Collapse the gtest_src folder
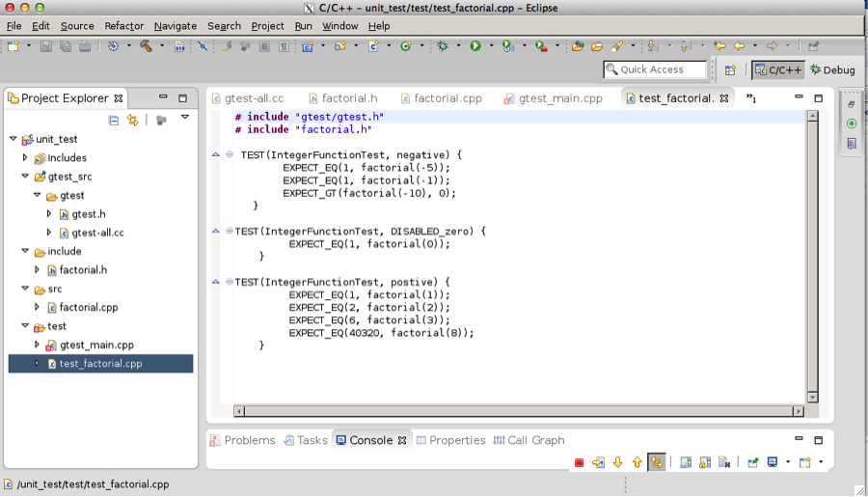868x497 pixels. click(25, 177)
